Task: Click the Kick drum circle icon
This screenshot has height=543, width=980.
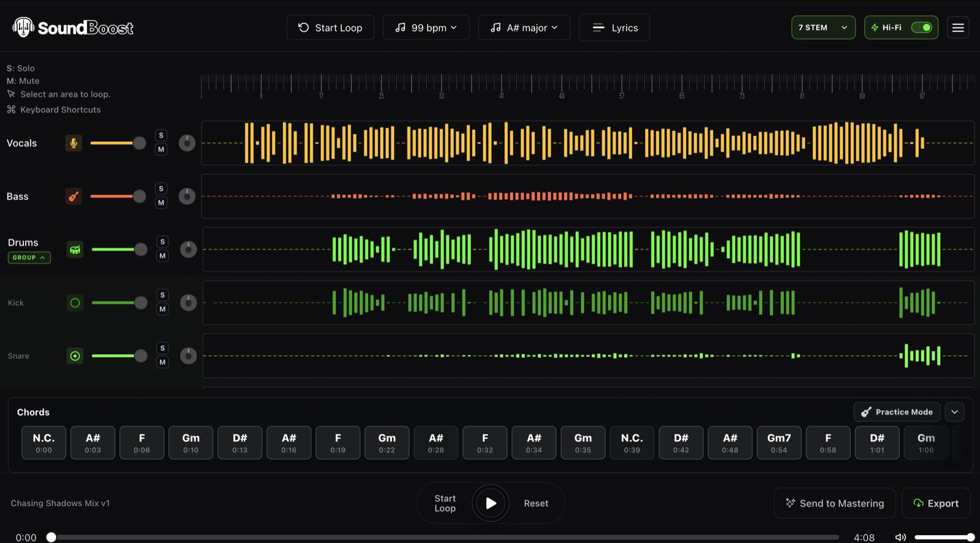Action: (75, 303)
